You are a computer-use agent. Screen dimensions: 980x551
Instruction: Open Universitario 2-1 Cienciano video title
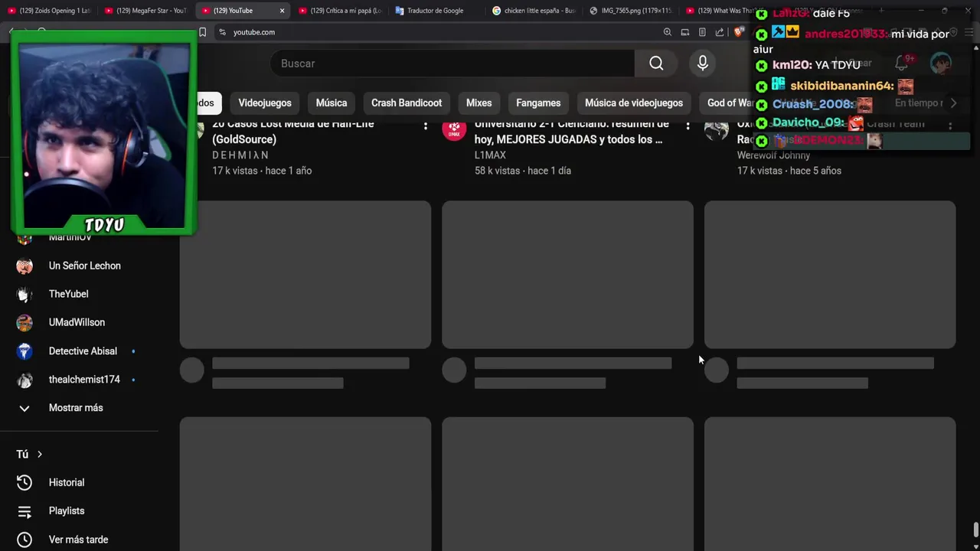572,132
